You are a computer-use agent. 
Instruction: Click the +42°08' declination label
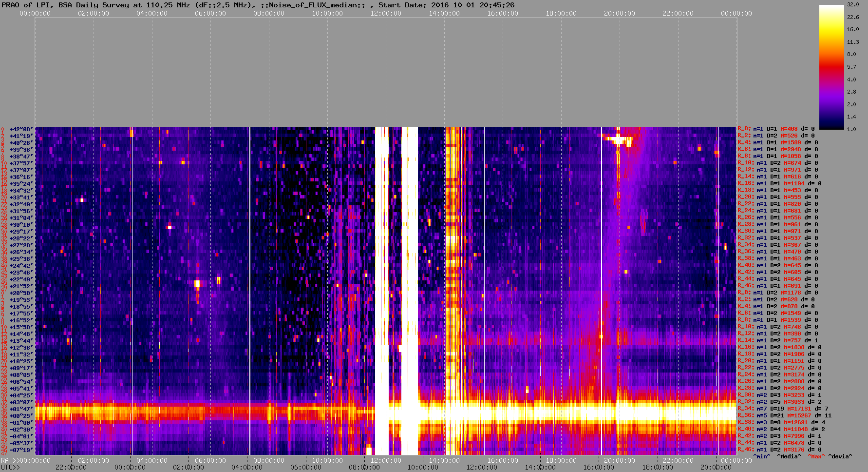(x=21, y=129)
